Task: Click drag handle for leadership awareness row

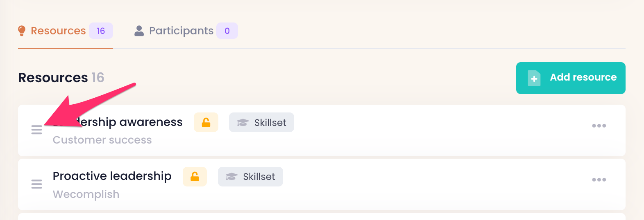Action: pos(36,130)
